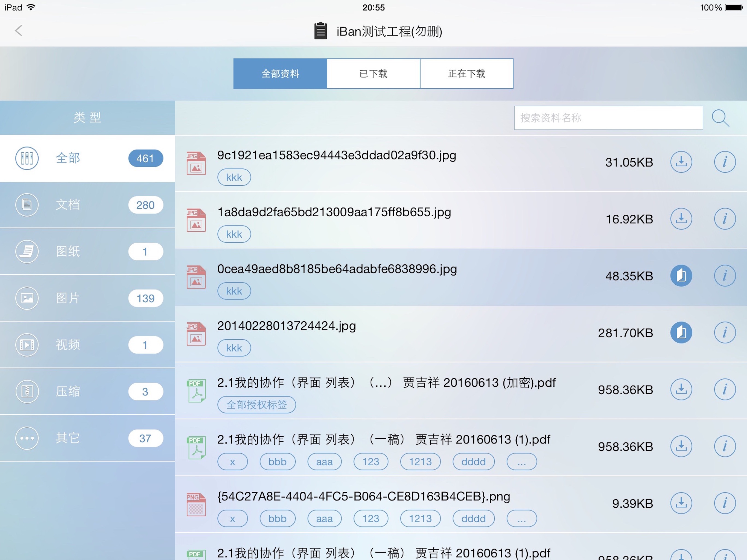Tap the 1213 tag under the (一稿) pdf
Image resolution: width=747 pixels, height=560 pixels.
coord(421,462)
